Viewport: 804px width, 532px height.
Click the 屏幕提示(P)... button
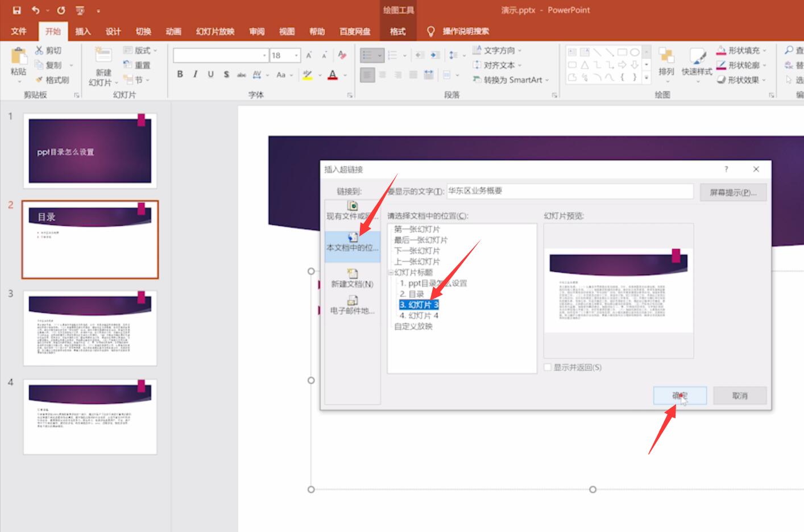tap(733, 192)
